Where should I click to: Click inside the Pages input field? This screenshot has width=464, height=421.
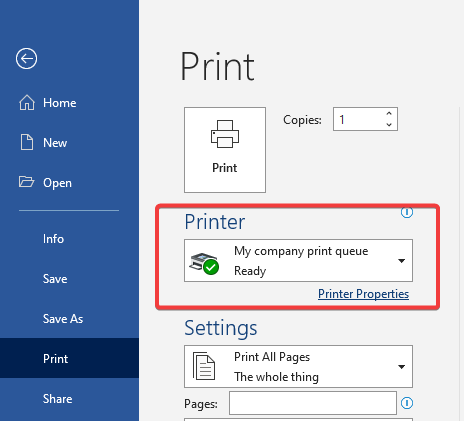(313, 403)
